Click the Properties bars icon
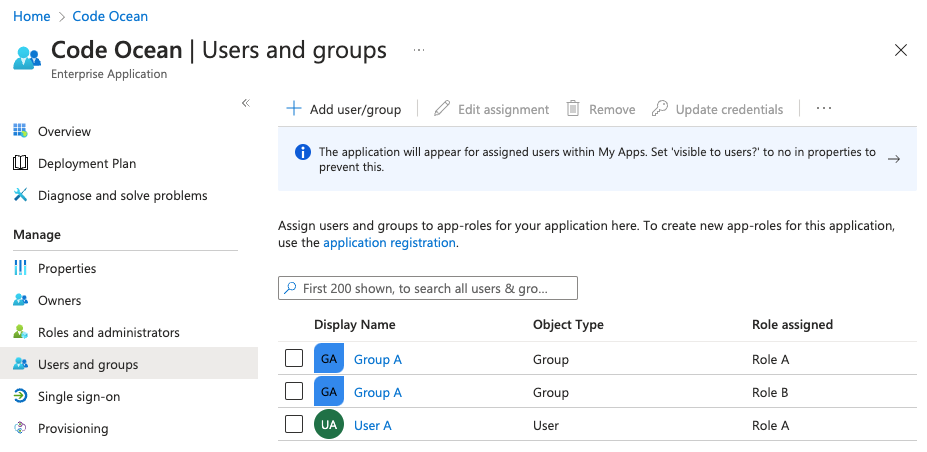 tap(20, 268)
